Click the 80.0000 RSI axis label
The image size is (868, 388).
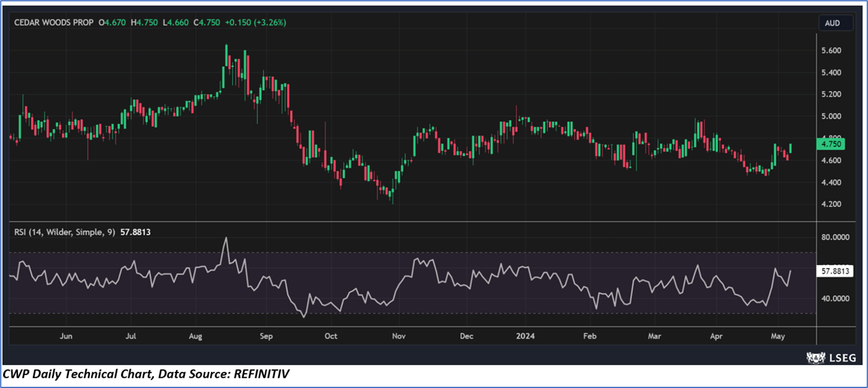836,237
